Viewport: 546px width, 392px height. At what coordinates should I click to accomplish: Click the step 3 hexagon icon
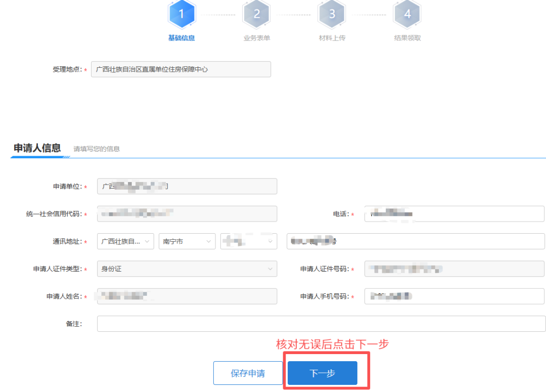[332, 14]
